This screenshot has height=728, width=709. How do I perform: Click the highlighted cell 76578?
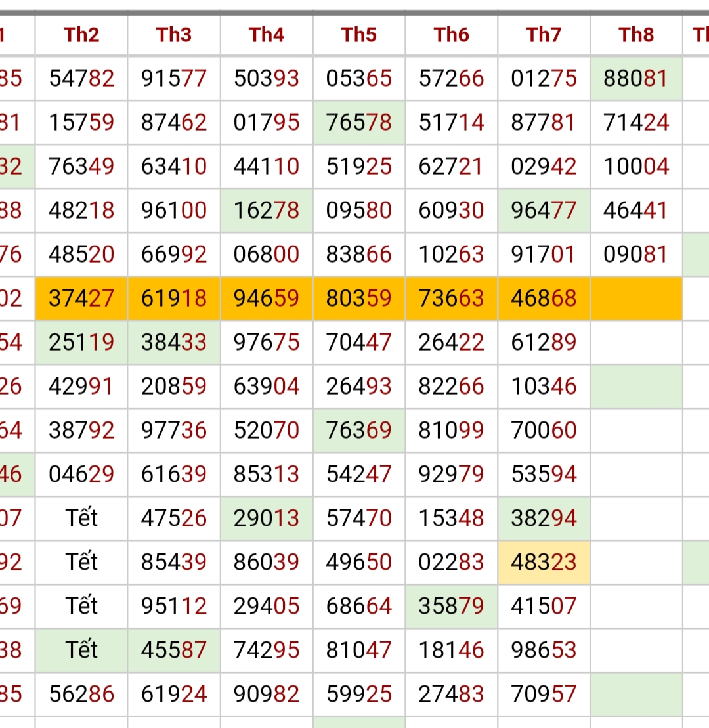tap(359, 122)
